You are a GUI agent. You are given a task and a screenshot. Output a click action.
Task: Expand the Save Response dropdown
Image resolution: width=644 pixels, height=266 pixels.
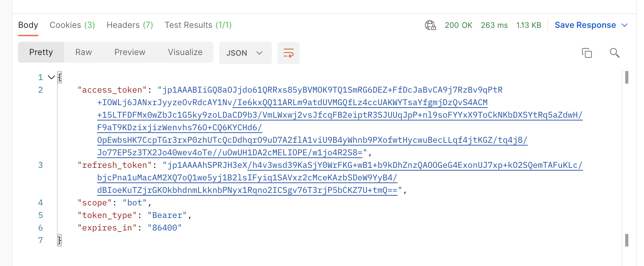click(590, 25)
